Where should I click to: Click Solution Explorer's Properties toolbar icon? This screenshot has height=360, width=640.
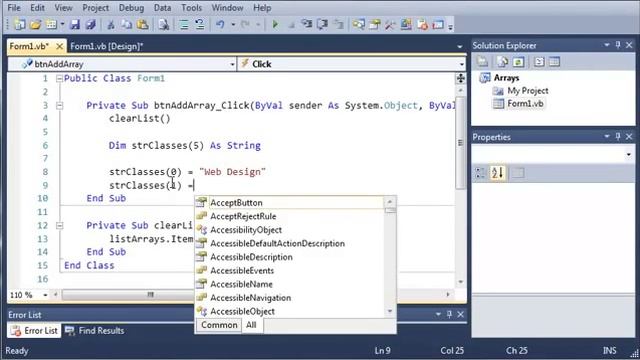[x=482, y=62]
